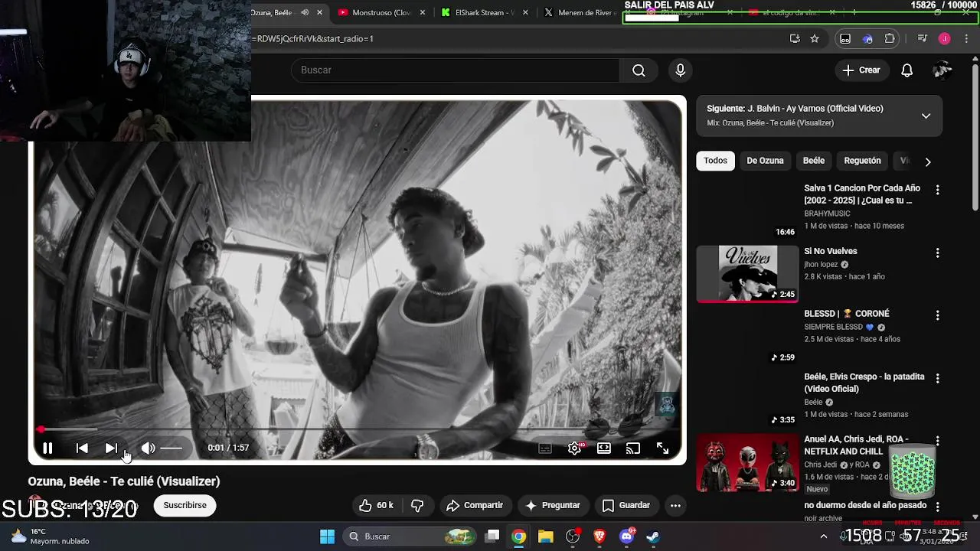Switch to the Monstruoso browser tab

pos(374,12)
